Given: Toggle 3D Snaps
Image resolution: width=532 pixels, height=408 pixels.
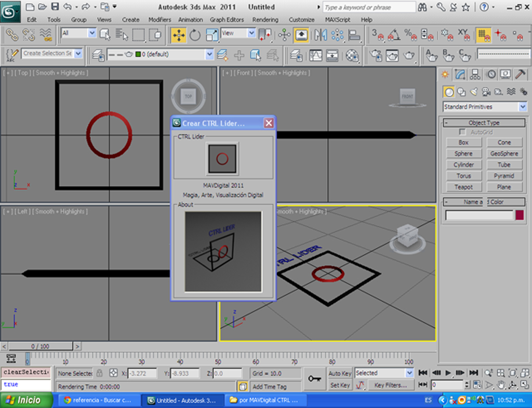Looking at the screenshot, I should click(x=377, y=35).
